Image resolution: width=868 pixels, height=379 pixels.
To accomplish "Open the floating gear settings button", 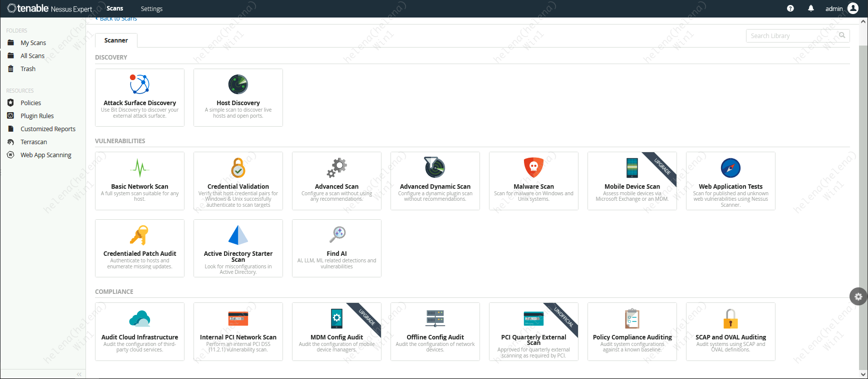I will pos(858,296).
